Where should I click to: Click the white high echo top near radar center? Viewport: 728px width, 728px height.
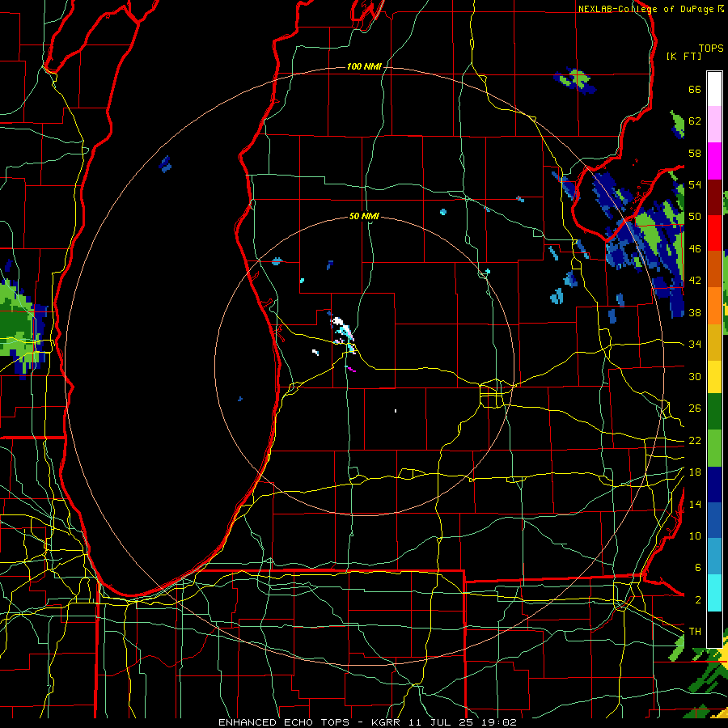338,321
